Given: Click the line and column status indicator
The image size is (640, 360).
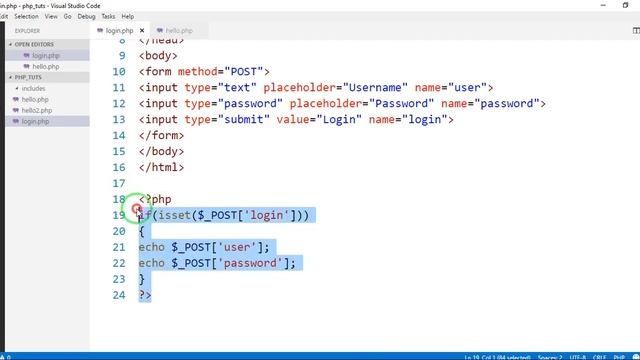Looking at the screenshot, I should point(497,357).
